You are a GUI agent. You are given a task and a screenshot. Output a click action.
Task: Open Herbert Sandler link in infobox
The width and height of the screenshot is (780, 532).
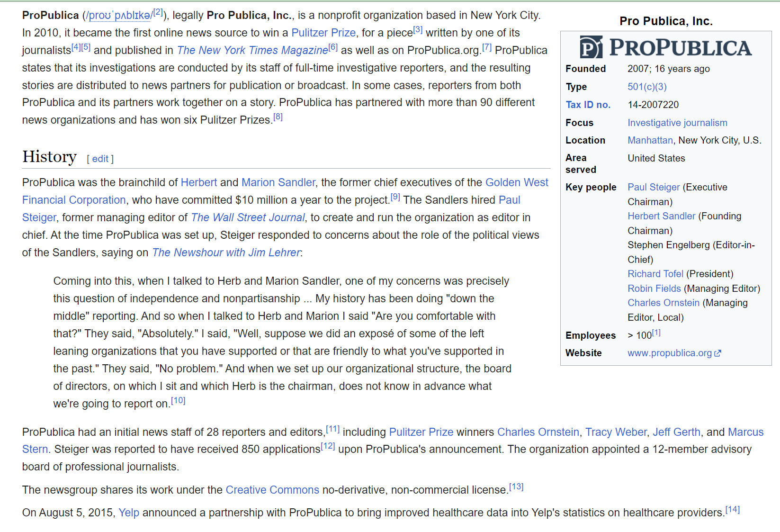662,216
